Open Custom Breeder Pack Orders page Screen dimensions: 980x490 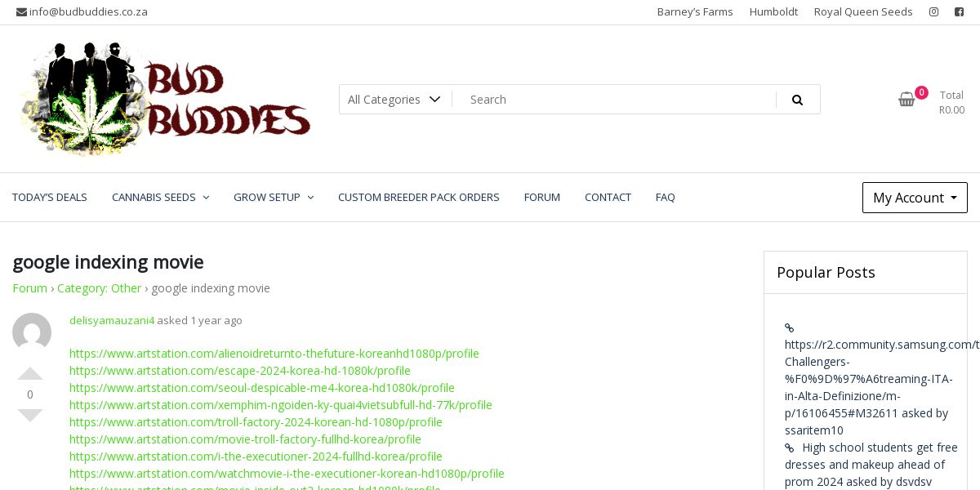(x=419, y=197)
